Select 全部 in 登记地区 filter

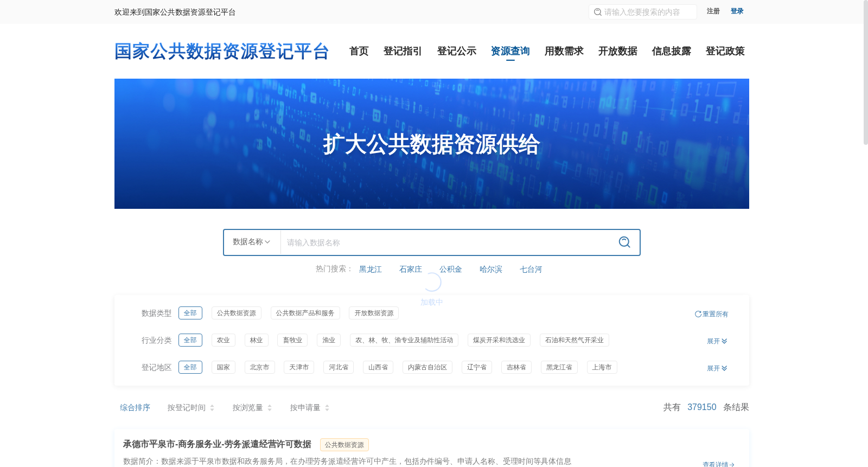190,367
